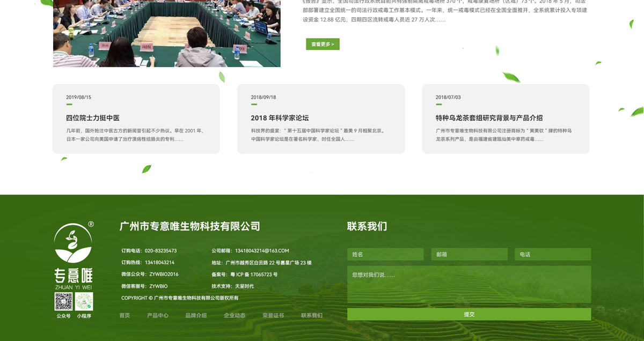This screenshot has width=644, height=341.
Task: Focus the 电话 phone input field
Action: (x=553, y=254)
